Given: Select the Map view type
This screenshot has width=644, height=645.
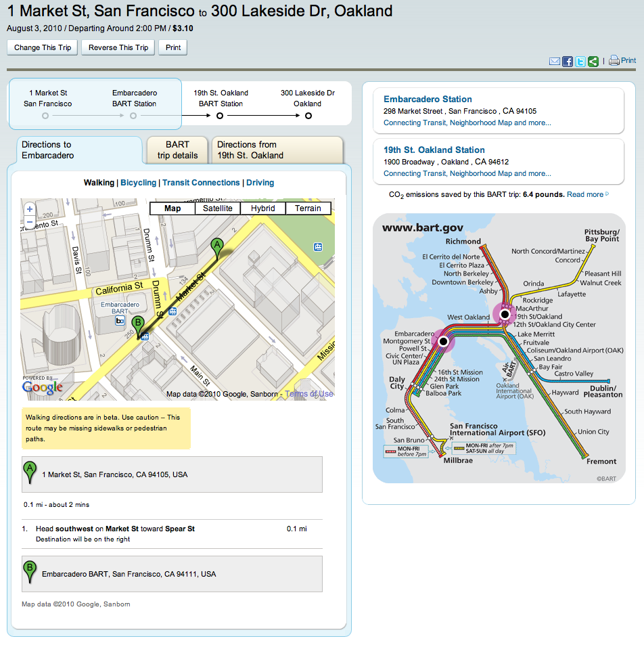Looking at the screenshot, I should tap(172, 208).
